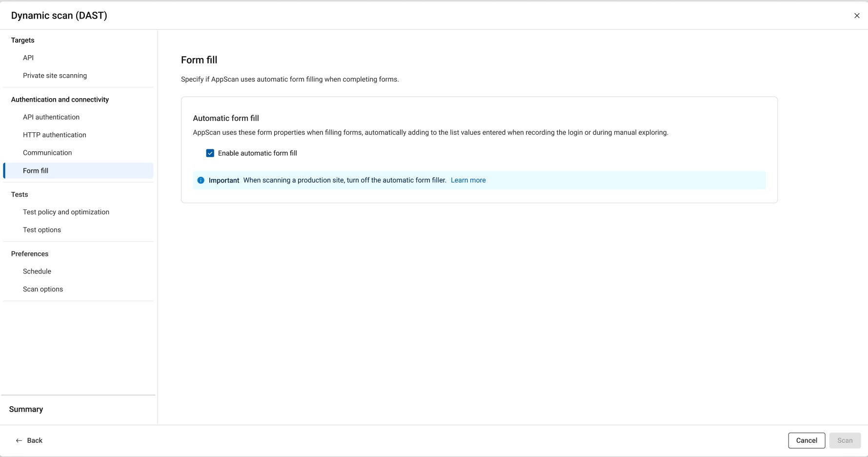
Task: Click the info icon in the Important banner
Action: pos(201,180)
